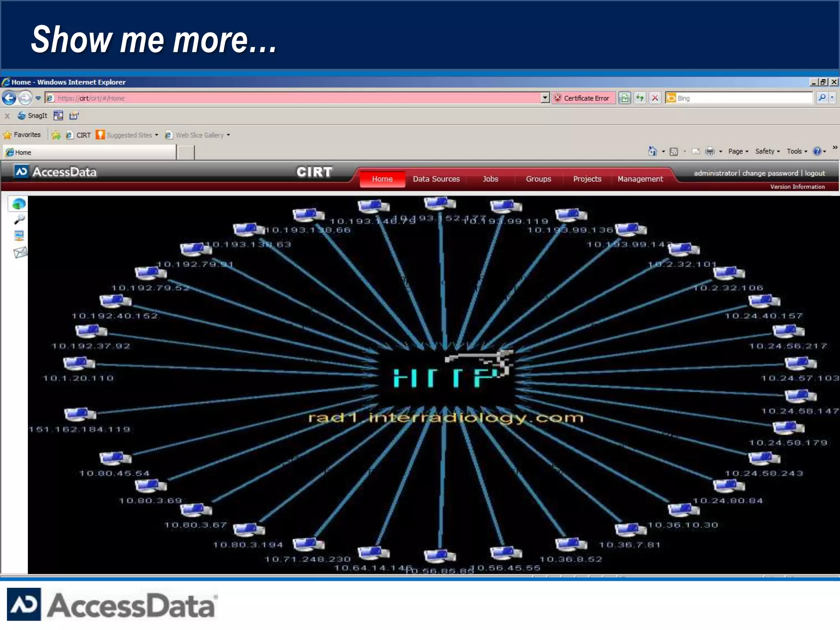Image resolution: width=840 pixels, height=630 pixels.
Task: Open the Tools dropdown menu
Action: tap(797, 151)
